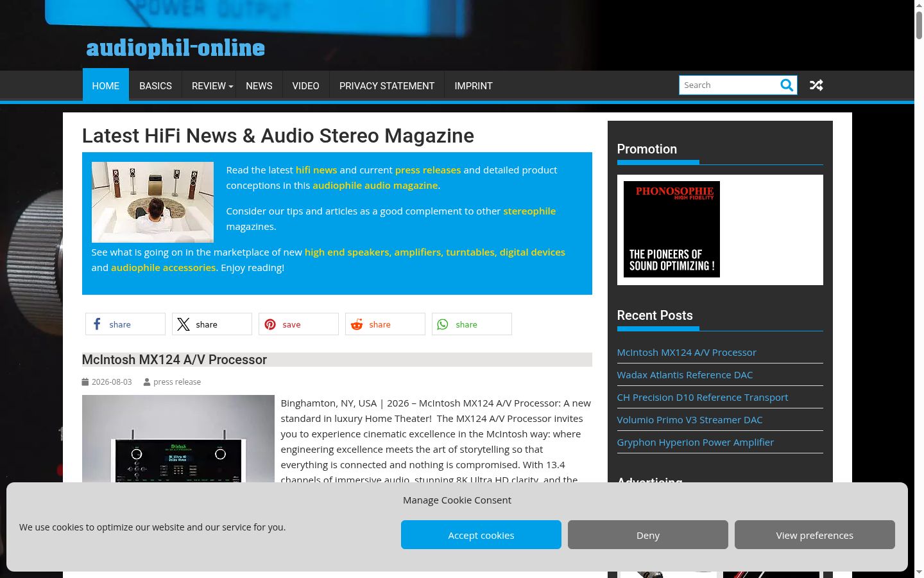Click the McIntosh MX124 article thumbnail
Viewport: 924px width, 578px height.
click(x=178, y=438)
